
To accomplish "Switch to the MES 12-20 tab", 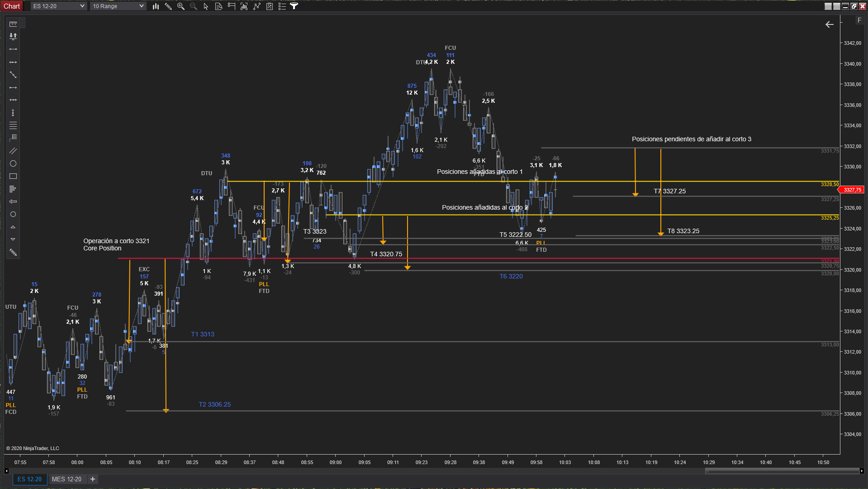I will [x=66, y=479].
